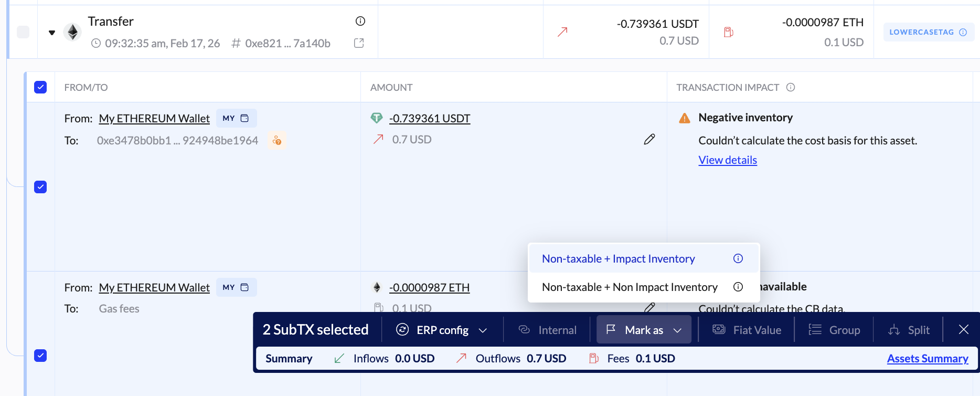980x396 pixels.
Task: Click the MY wallet badge on USDT row
Action: pyautogui.click(x=236, y=118)
